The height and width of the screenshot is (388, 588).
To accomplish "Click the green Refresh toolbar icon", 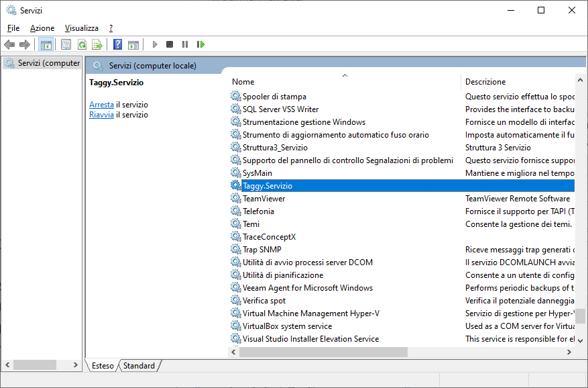I will (82, 44).
